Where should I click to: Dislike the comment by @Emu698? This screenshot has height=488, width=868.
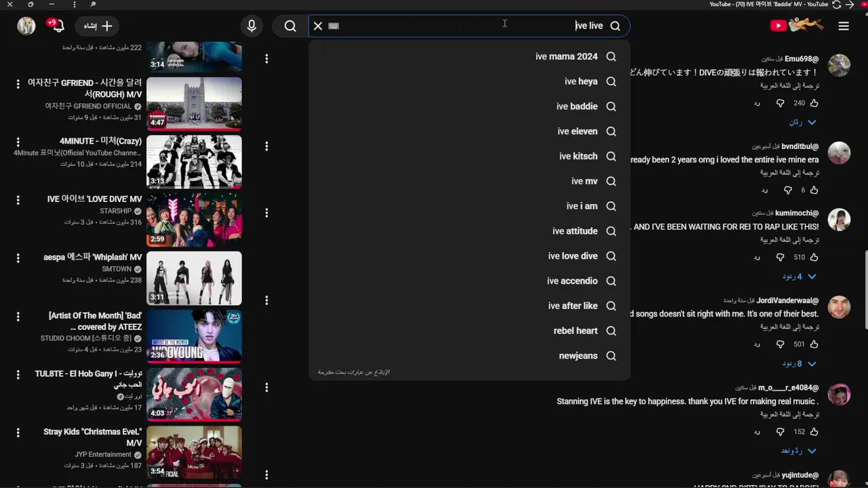coord(780,103)
